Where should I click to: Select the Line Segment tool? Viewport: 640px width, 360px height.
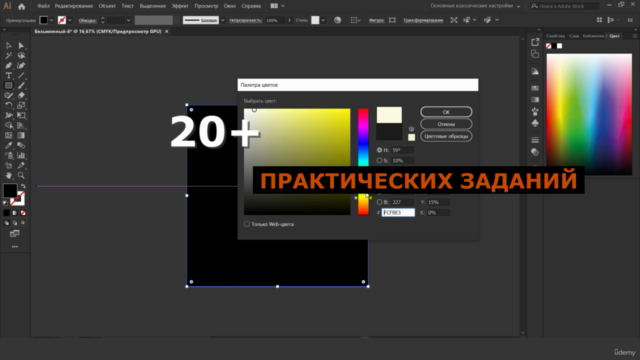[21, 76]
